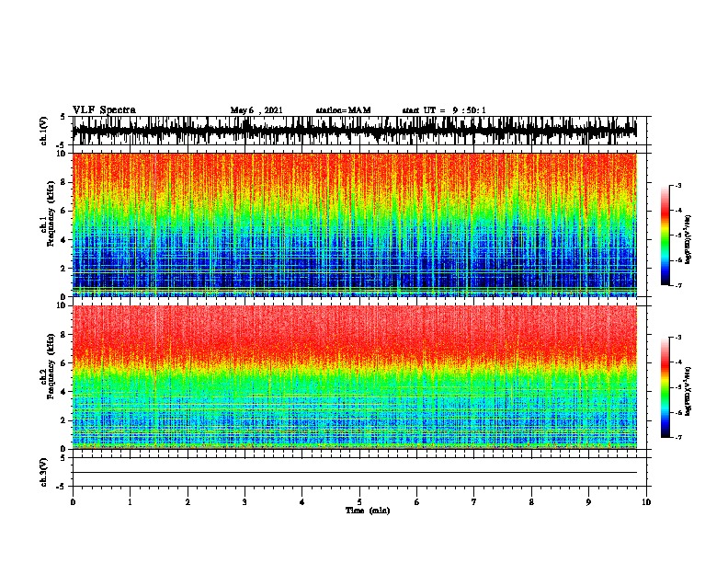The height and width of the screenshot is (563, 728).
Task: Click the '-3' tick on ch.1 colorbar
Action: point(678,185)
